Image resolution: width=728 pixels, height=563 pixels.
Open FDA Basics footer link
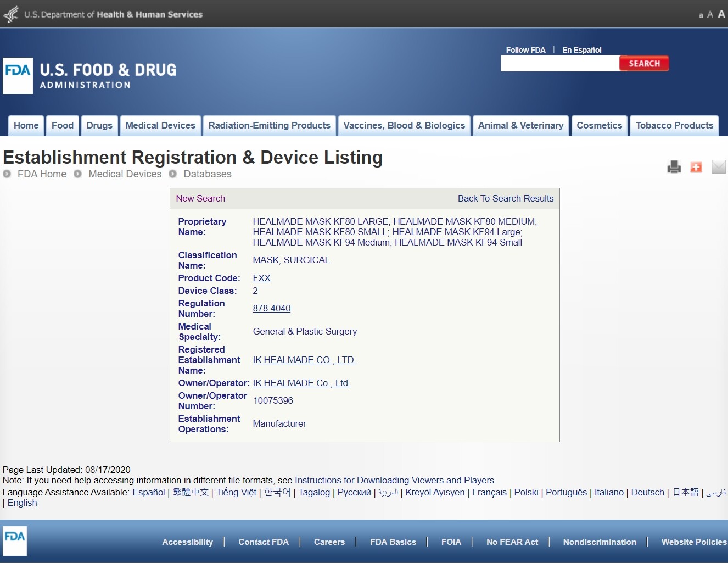393,542
